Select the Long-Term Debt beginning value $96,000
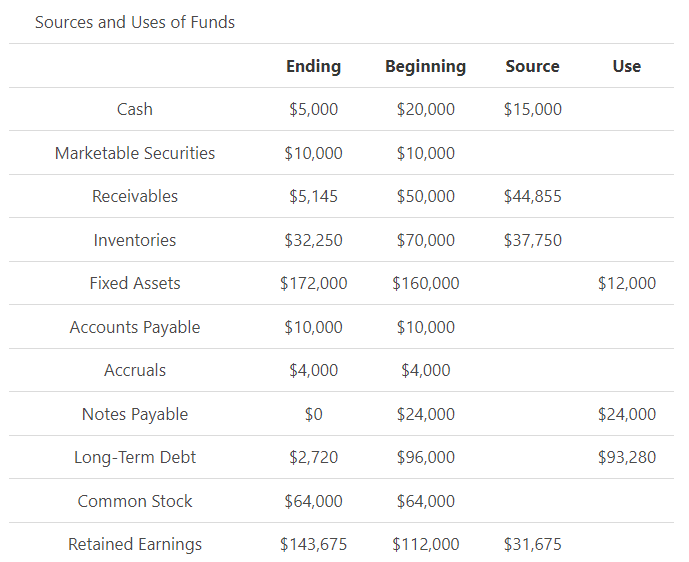Viewport: 689px width, 562px height. click(x=425, y=457)
